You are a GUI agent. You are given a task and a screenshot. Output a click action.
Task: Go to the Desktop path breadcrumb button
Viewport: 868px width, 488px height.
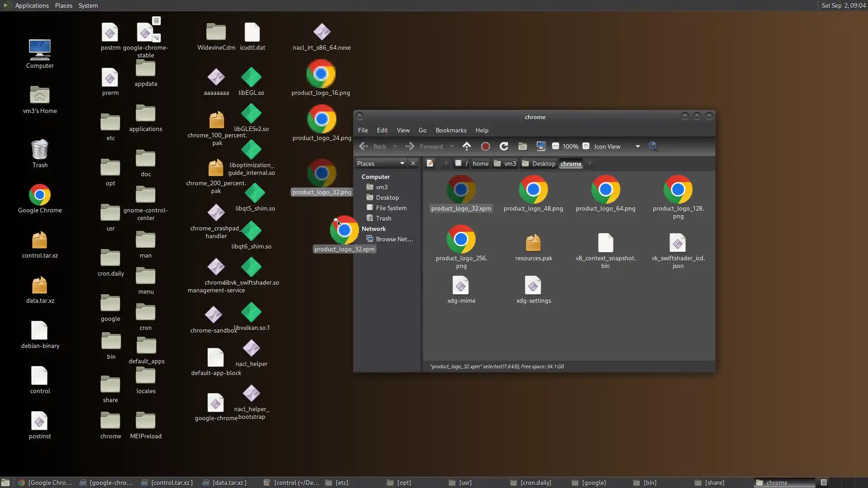pos(538,164)
